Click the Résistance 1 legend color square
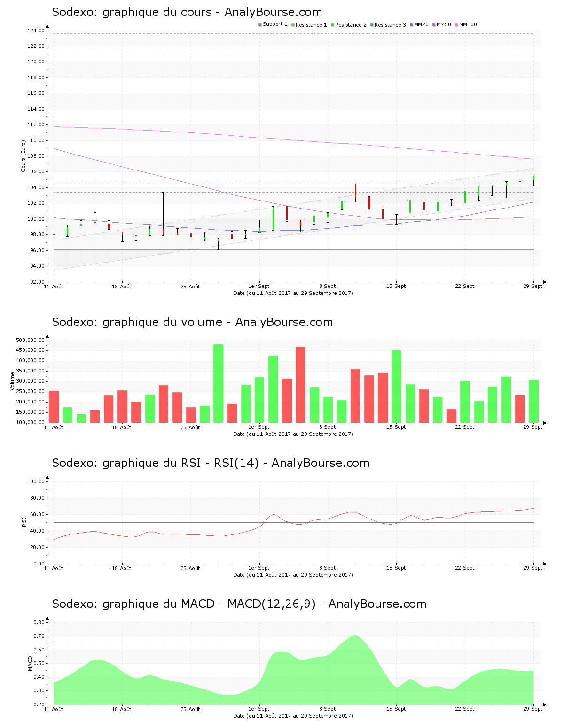 pyautogui.click(x=293, y=25)
